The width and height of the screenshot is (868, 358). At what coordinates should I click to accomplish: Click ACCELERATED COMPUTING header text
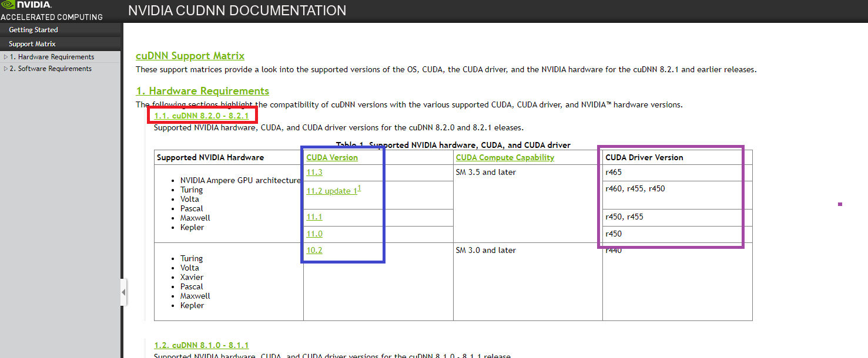pyautogui.click(x=52, y=17)
